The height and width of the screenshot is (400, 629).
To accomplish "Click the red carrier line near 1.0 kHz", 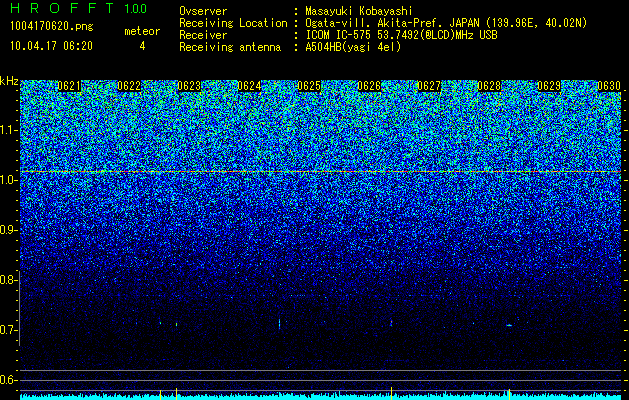I will pyautogui.click(x=320, y=172).
